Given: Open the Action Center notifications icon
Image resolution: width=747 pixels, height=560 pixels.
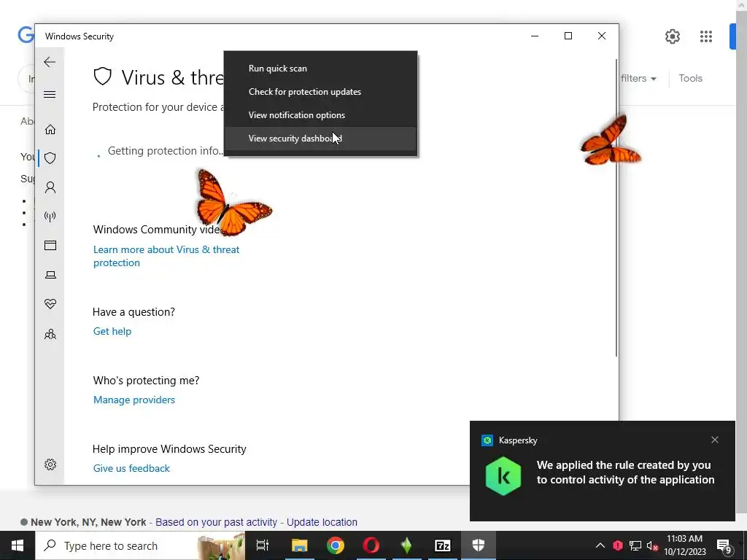Looking at the screenshot, I should (724, 546).
